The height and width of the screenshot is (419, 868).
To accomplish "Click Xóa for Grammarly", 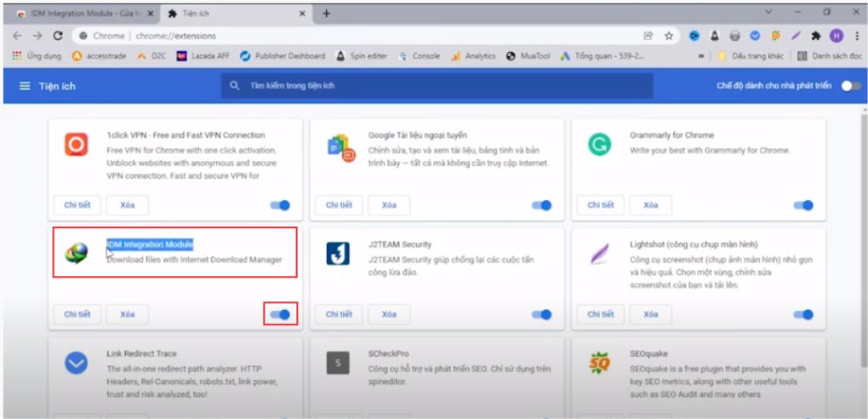I will [x=650, y=205].
